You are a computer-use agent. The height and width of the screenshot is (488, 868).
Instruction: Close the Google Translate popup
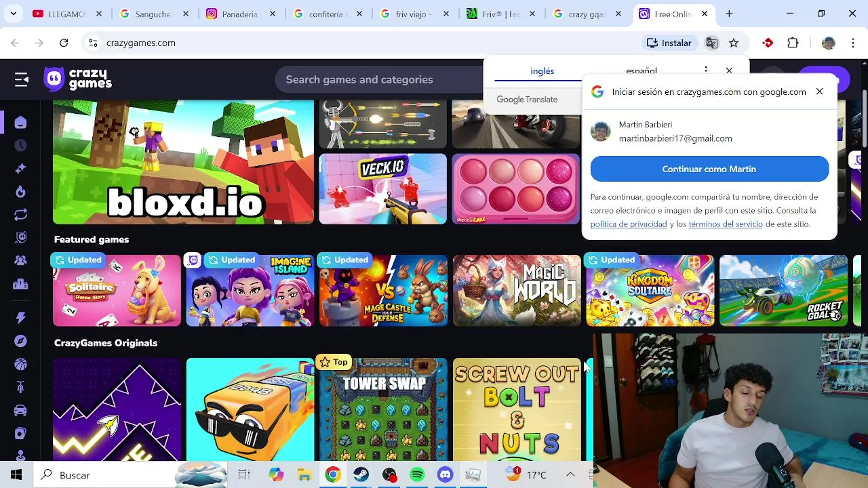[x=729, y=70]
